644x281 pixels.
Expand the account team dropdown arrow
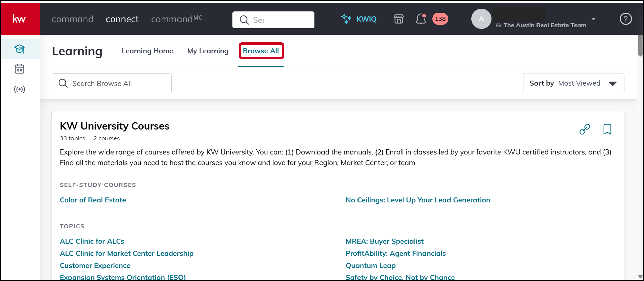coord(593,19)
